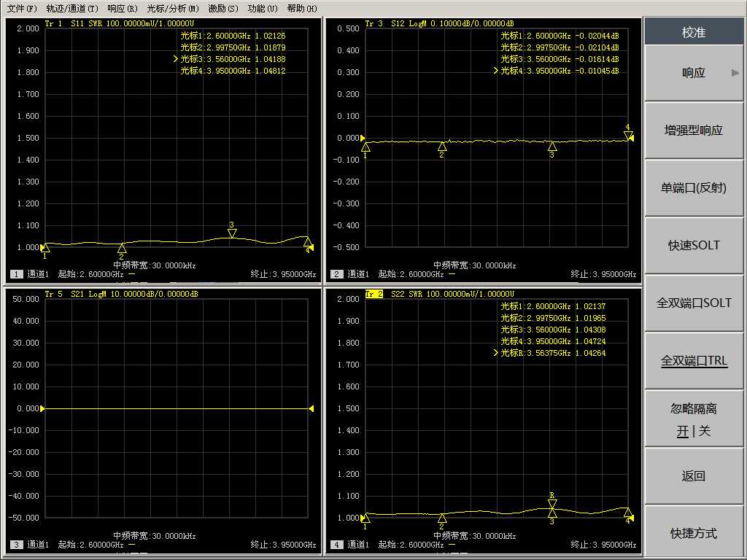Screen dimensions: 747x560
Task: Click 终止:3.95000GHz in window 1
Action: click(284, 274)
